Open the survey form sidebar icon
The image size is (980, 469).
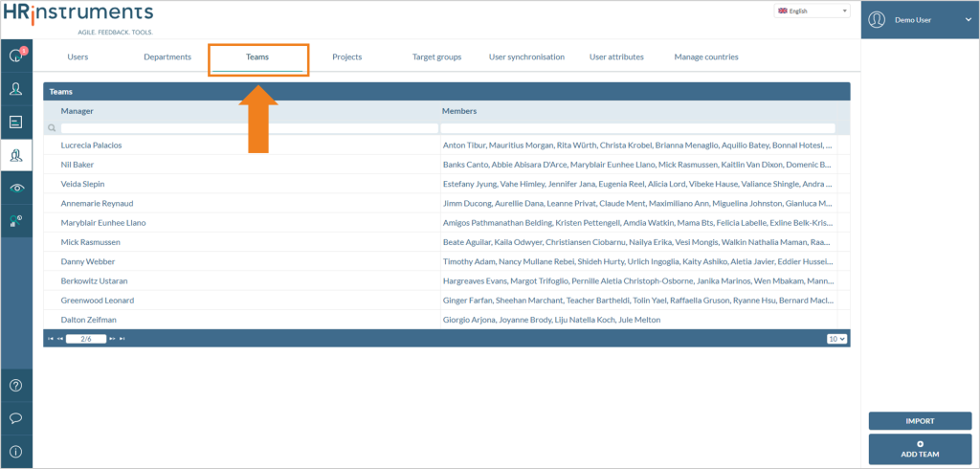[x=16, y=122]
